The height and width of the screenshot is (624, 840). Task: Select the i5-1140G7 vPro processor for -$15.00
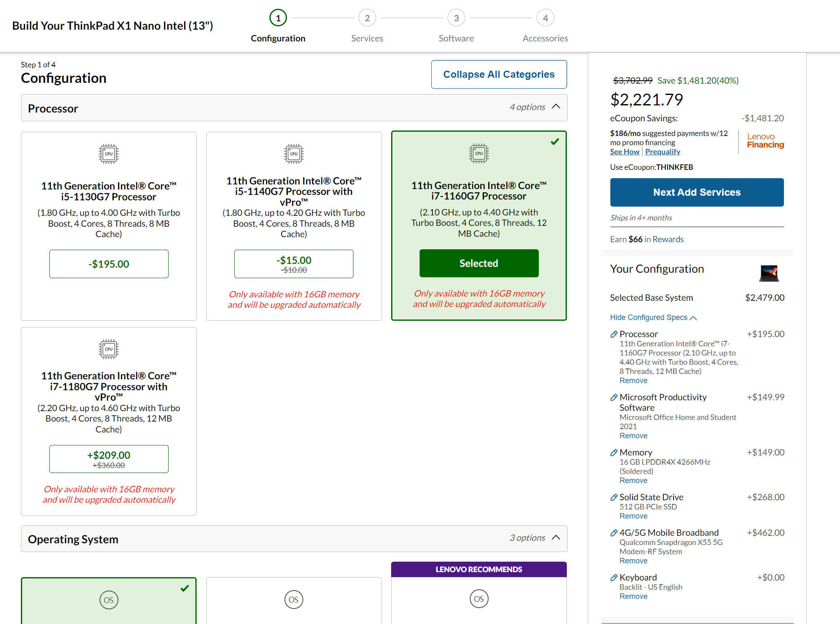point(294,264)
